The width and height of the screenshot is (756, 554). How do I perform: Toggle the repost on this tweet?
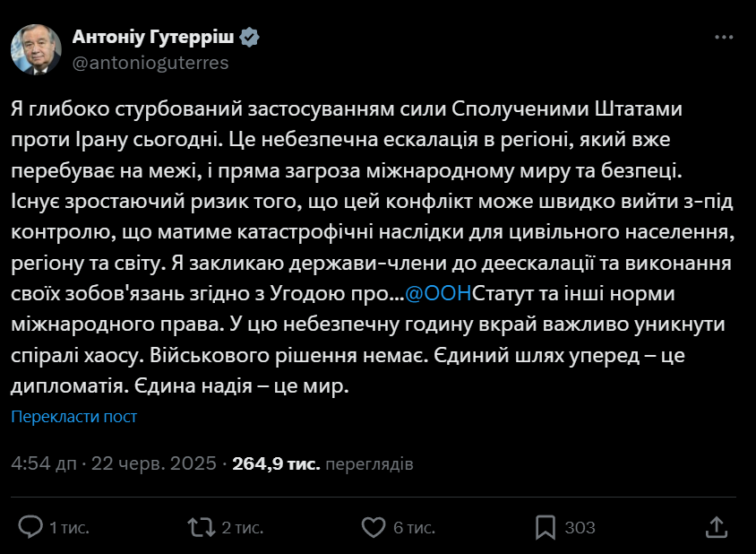point(200,529)
